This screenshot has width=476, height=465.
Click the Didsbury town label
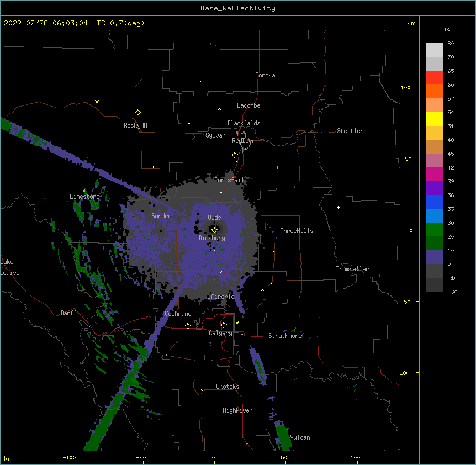point(212,238)
